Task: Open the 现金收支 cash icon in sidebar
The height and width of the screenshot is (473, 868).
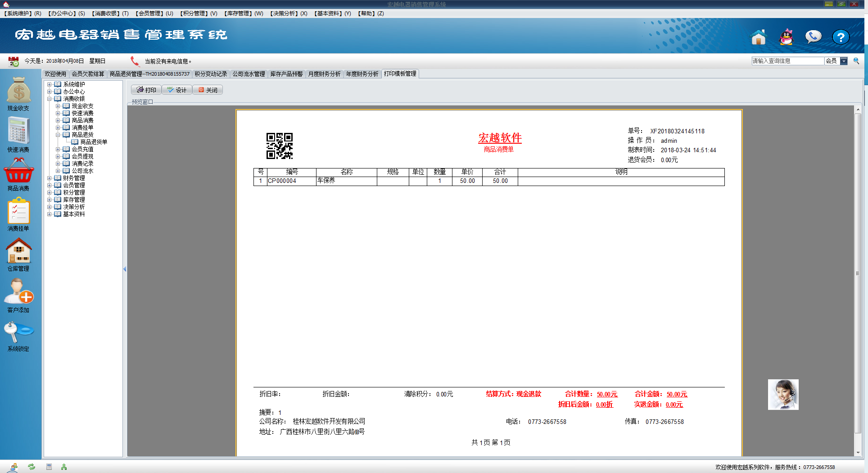Action: (18, 90)
